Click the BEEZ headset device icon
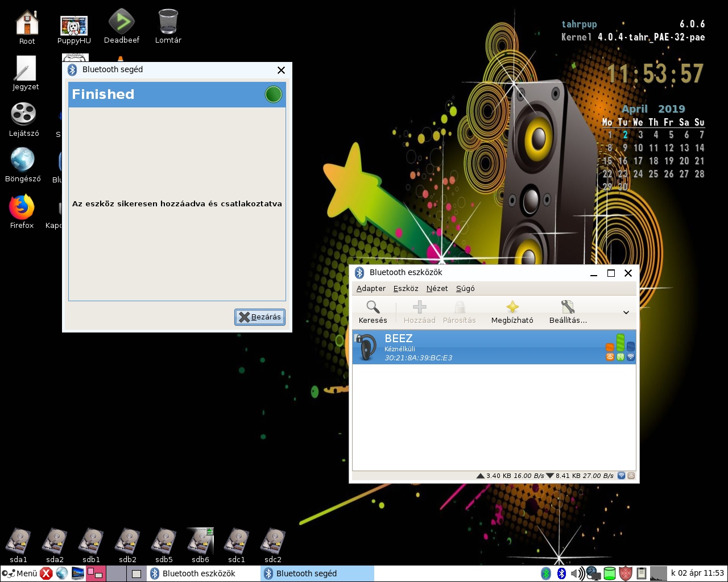Image resolution: width=728 pixels, height=582 pixels. click(366, 347)
